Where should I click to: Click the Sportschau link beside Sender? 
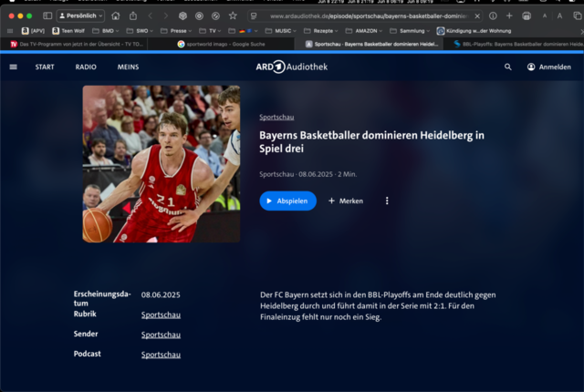tap(161, 335)
